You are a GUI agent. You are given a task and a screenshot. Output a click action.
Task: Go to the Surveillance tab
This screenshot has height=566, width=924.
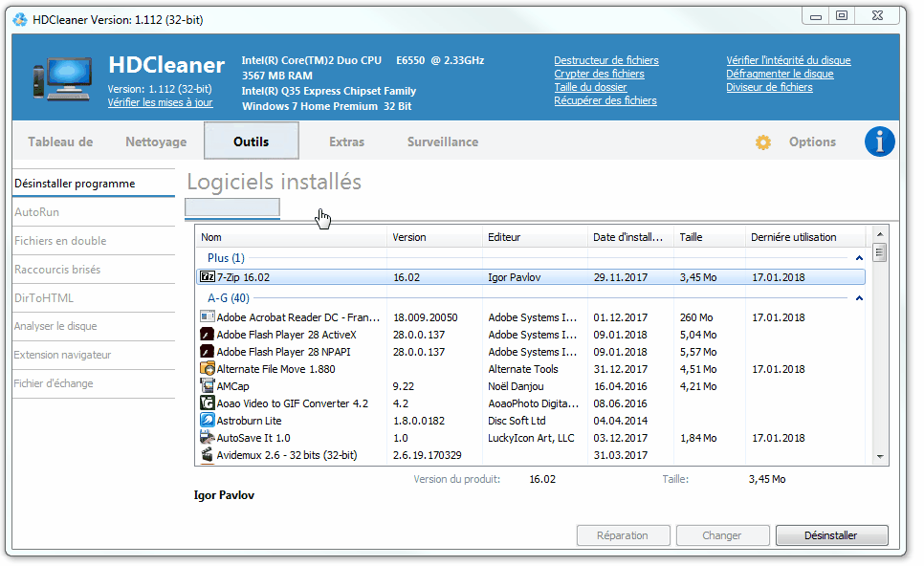pos(443,141)
